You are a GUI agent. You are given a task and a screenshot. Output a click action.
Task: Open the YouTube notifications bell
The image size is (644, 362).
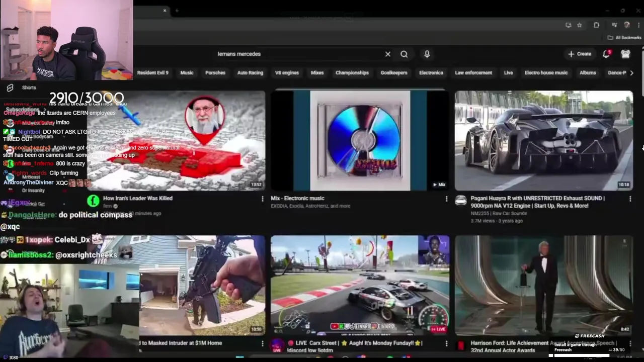(x=606, y=54)
